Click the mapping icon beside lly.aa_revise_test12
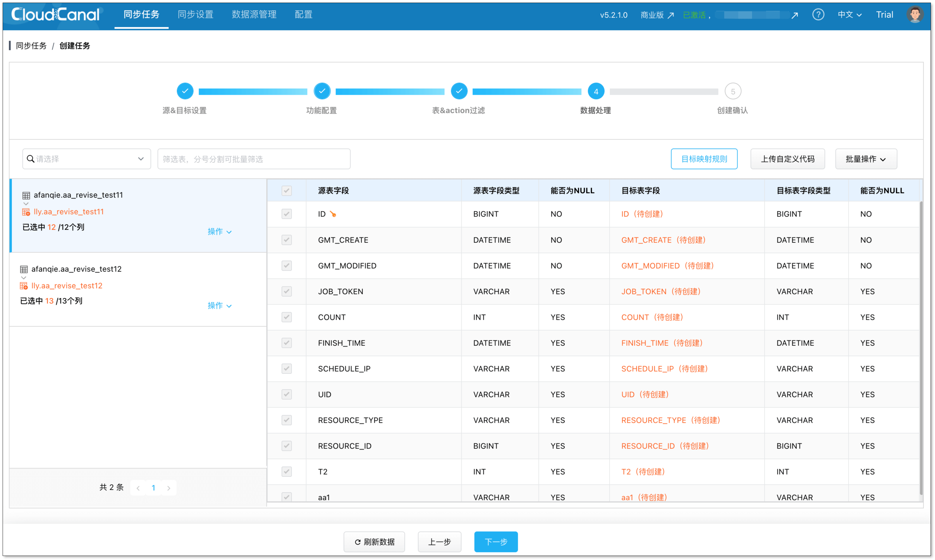This screenshot has width=935, height=560. pos(23,286)
